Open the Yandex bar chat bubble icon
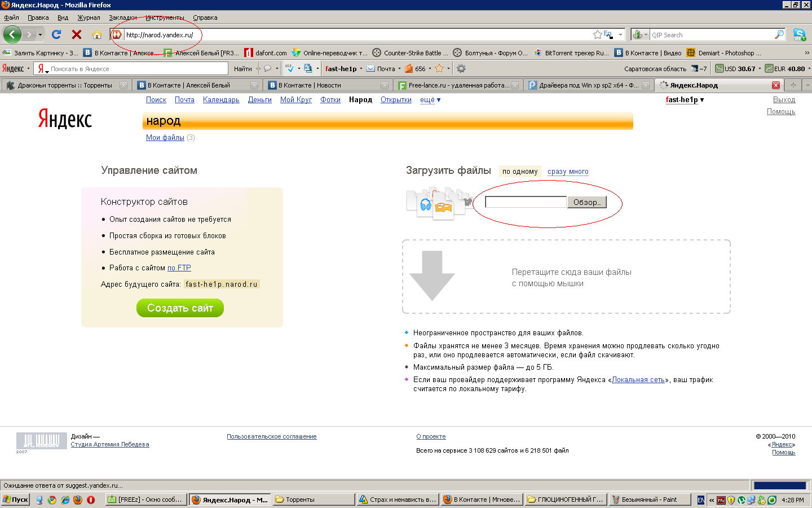 [268, 68]
